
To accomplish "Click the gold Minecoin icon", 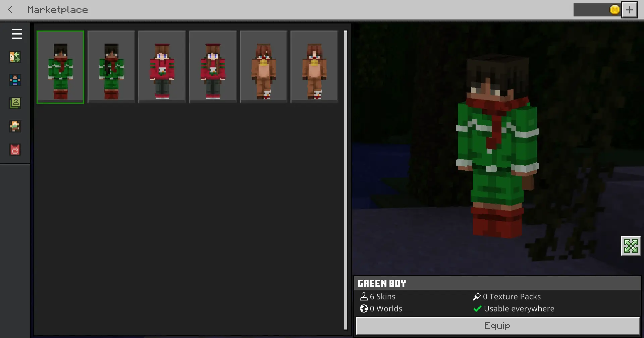I will tap(614, 10).
